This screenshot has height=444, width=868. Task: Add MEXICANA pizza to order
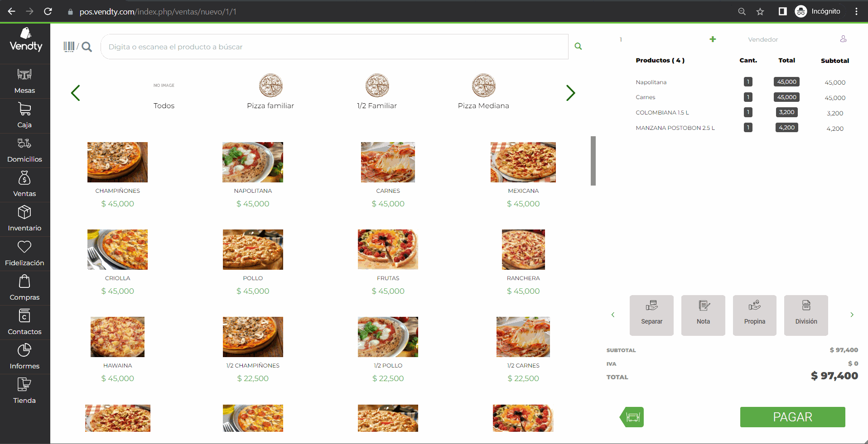tap(523, 175)
